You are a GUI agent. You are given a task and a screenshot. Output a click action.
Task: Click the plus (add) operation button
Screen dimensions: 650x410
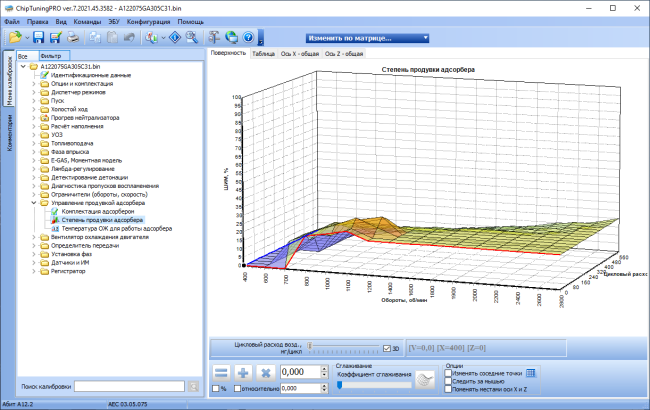coord(243,373)
